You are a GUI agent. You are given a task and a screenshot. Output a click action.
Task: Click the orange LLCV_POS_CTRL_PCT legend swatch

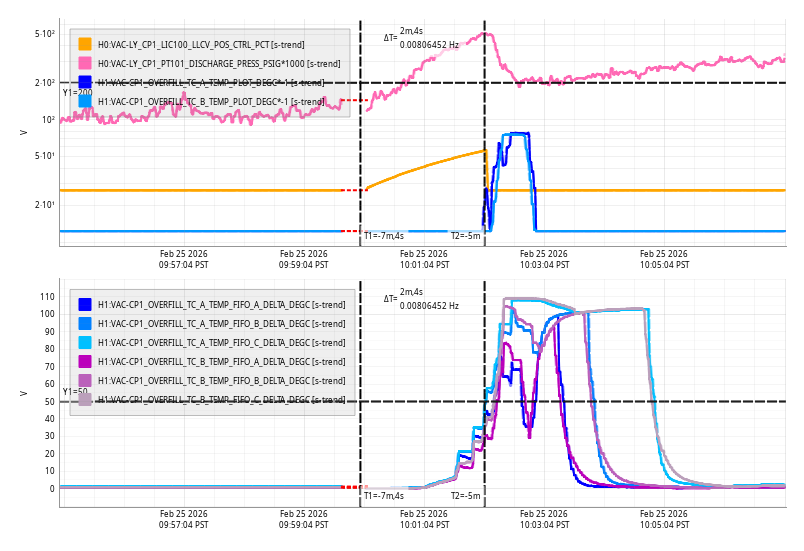pyautogui.click(x=85, y=44)
